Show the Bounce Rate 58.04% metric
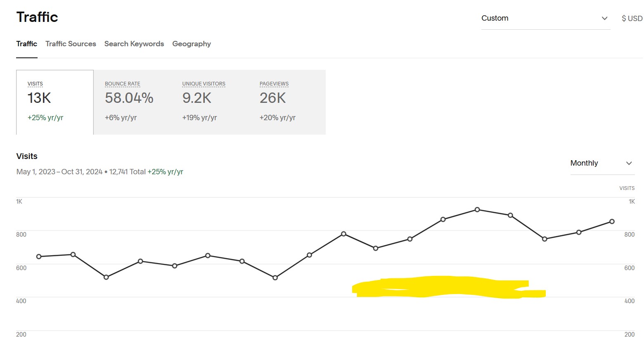The width and height of the screenshot is (644, 337). pos(132,102)
